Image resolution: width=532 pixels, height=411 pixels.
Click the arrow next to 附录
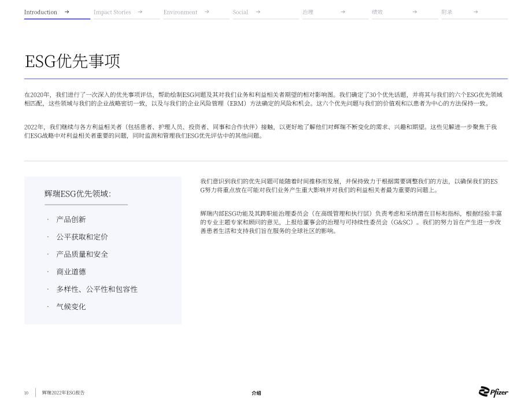pyautogui.click(x=476, y=12)
